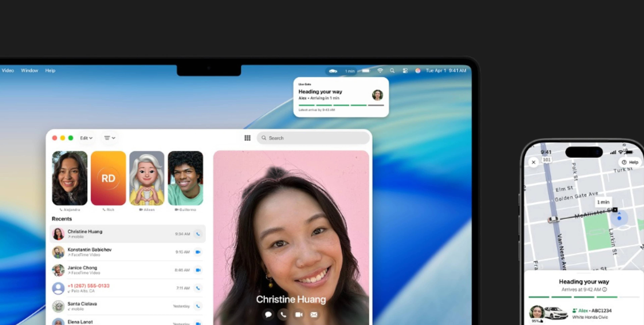Open the car live activity in menu bar
The width and height of the screenshot is (644, 325).
tap(341, 71)
